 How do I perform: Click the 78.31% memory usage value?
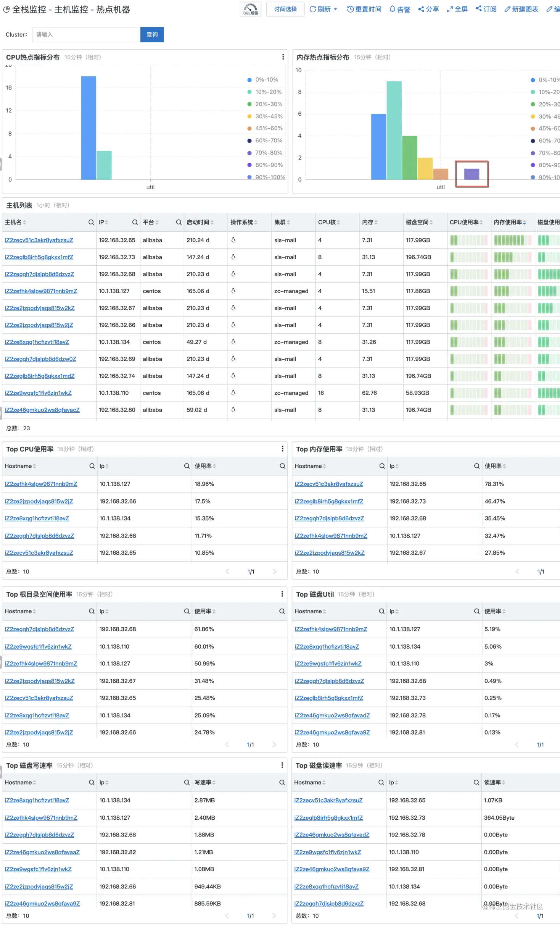point(494,484)
